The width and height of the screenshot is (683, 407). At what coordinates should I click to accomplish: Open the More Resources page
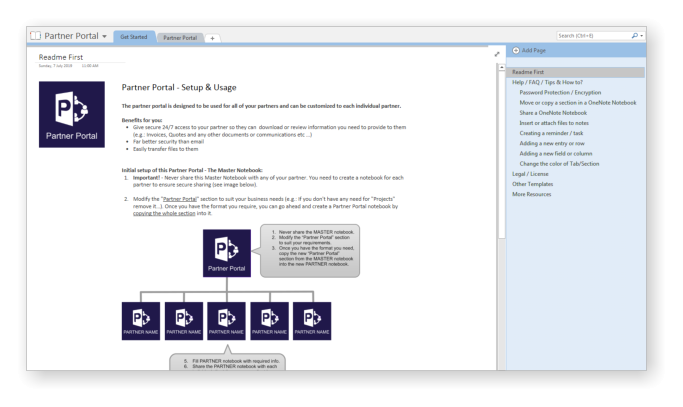point(531,194)
